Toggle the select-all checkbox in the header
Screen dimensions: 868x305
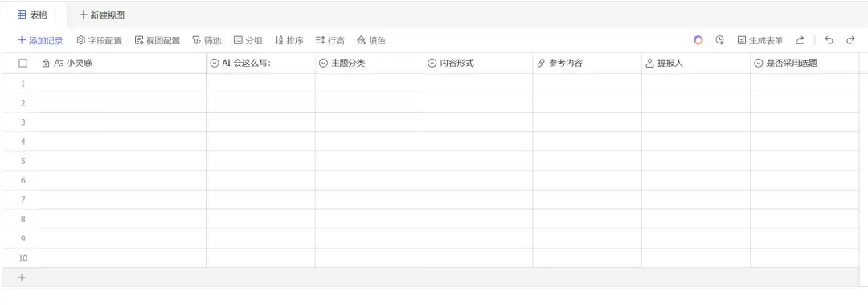[x=23, y=64]
